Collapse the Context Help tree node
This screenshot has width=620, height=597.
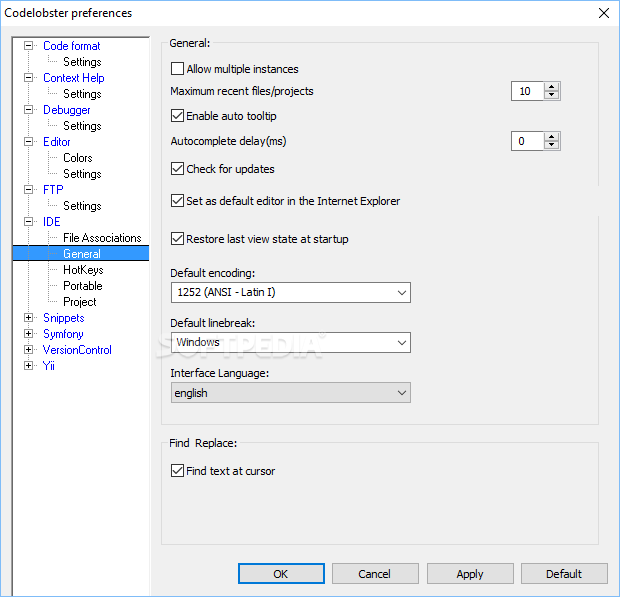(28, 78)
